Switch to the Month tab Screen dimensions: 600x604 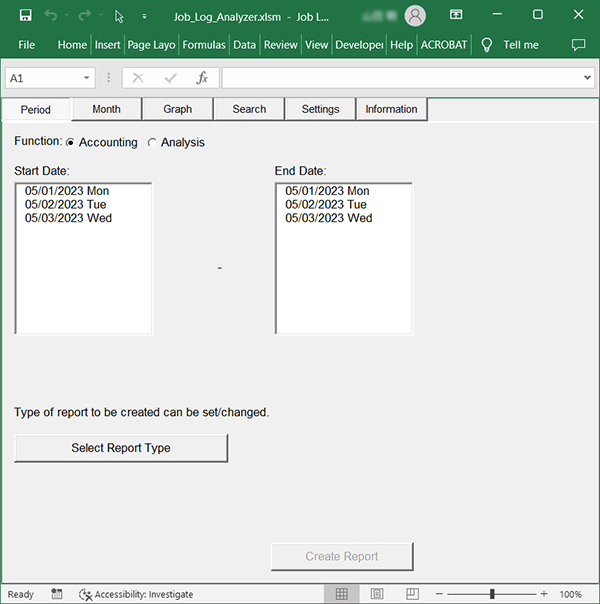tap(106, 109)
